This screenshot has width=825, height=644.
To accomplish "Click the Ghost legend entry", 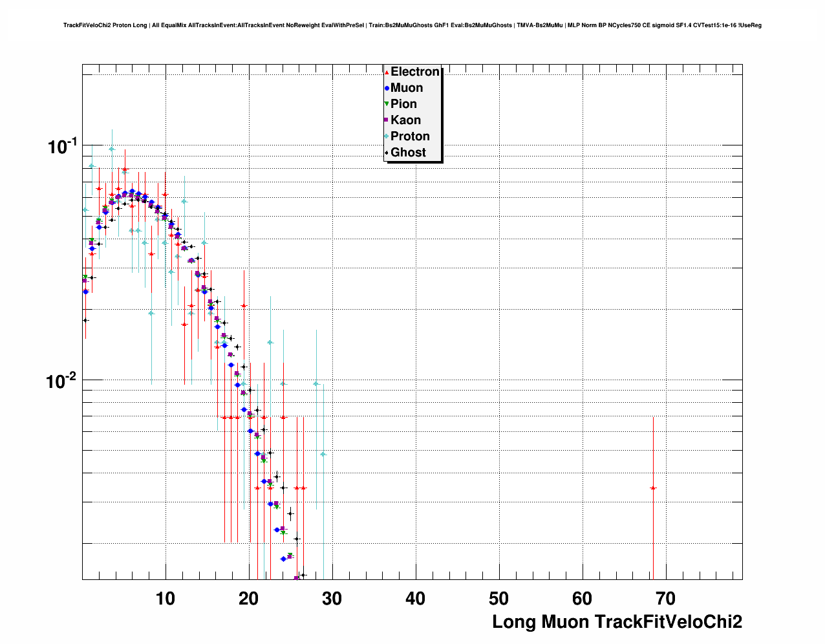I will [405, 153].
